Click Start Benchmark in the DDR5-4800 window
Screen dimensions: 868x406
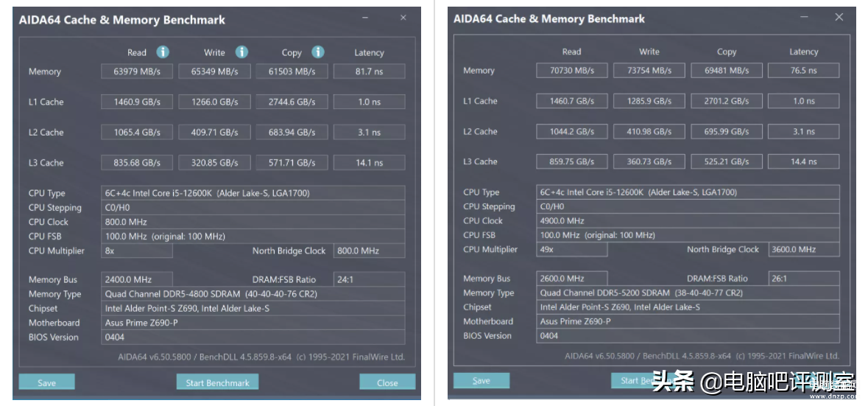218,382
